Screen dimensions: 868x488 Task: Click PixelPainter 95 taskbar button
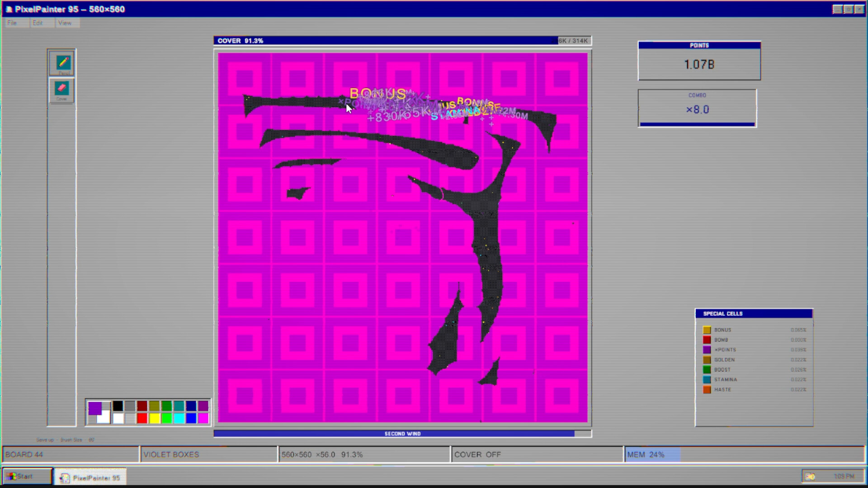tap(90, 478)
